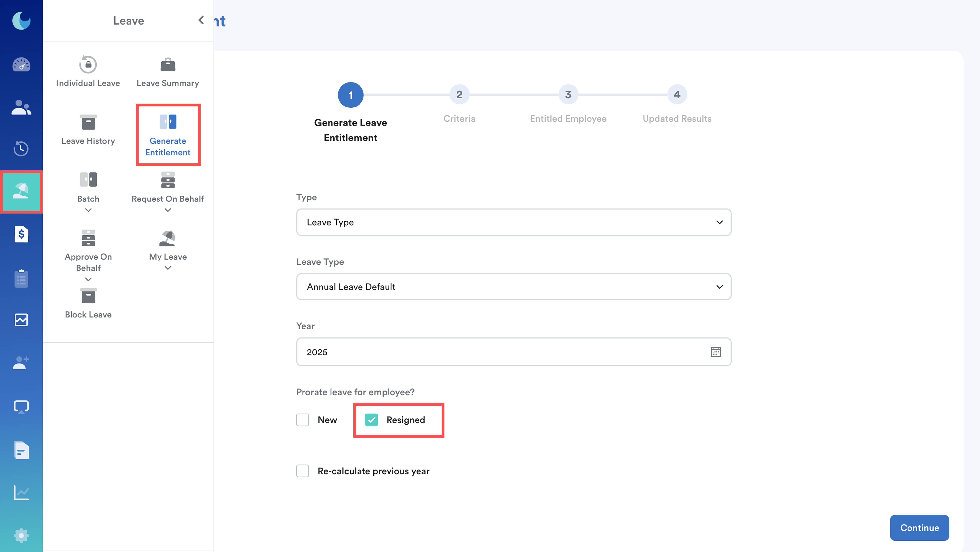Viewport: 980px width, 552px height.
Task: Uncheck the Resigned checkbox
Action: 371,420
